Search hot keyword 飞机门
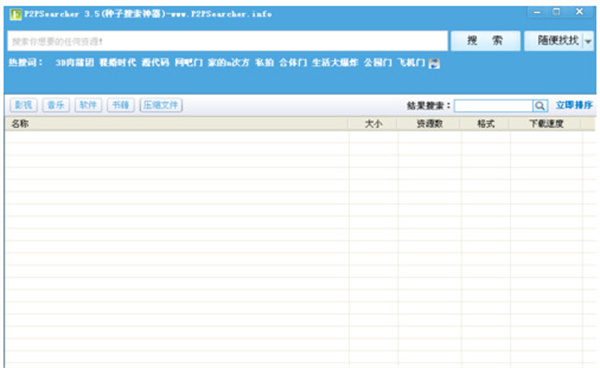 (x=411, y=63)
